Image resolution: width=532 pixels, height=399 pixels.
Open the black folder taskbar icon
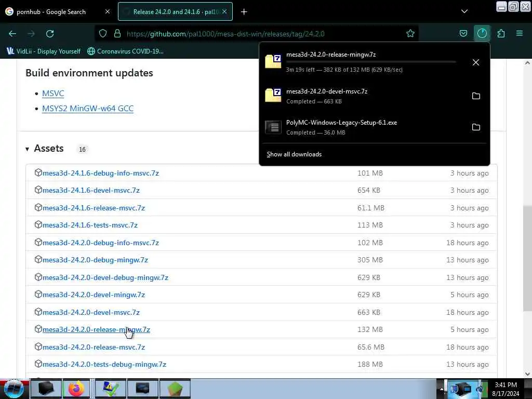pos(46,389)
